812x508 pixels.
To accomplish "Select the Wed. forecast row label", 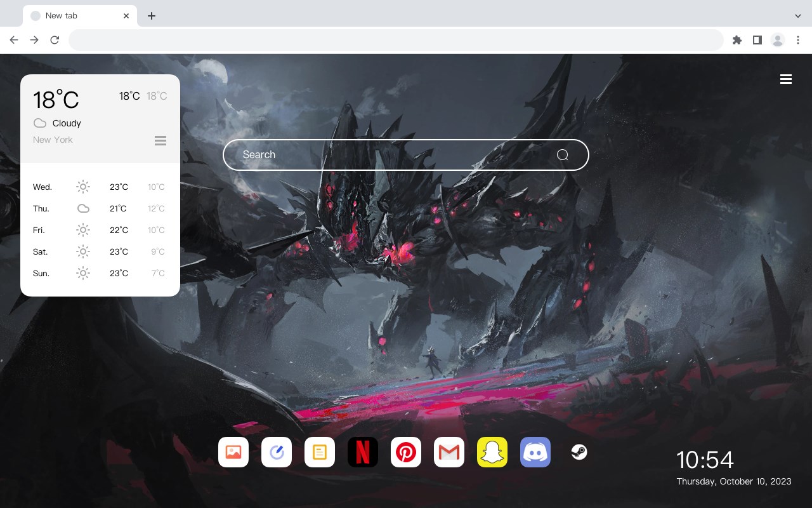I will [43, 187].
